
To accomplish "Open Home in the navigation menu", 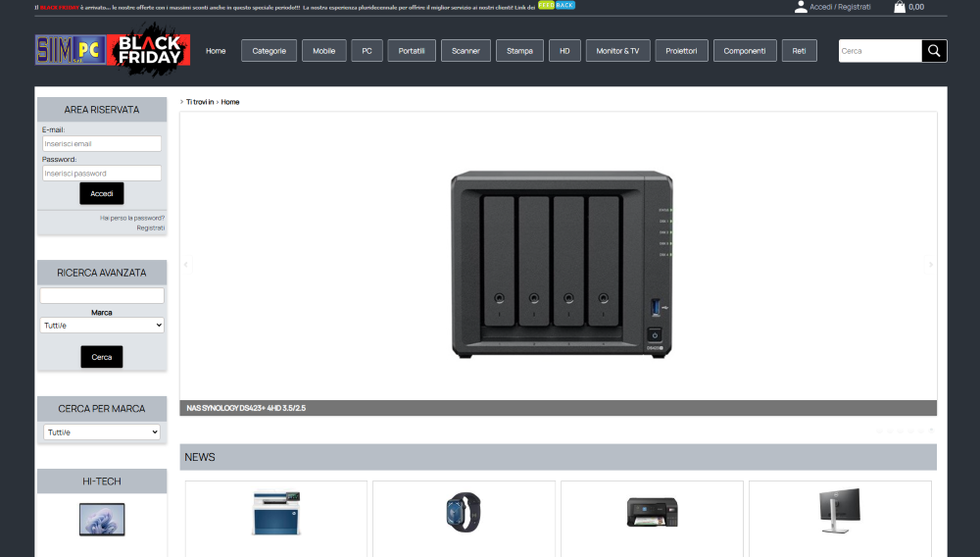I will pyautogui.click(x=216, y=51).
